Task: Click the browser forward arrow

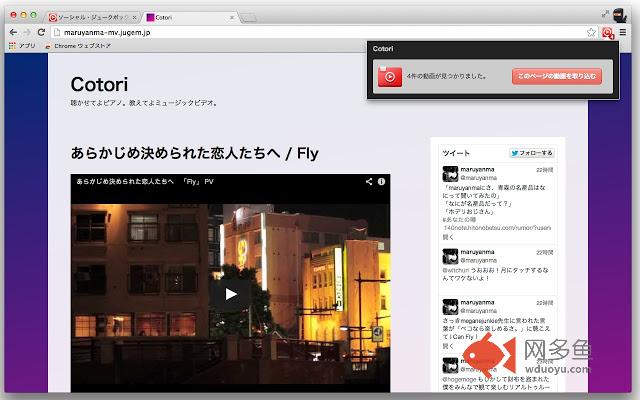Action: click(27, 32)
